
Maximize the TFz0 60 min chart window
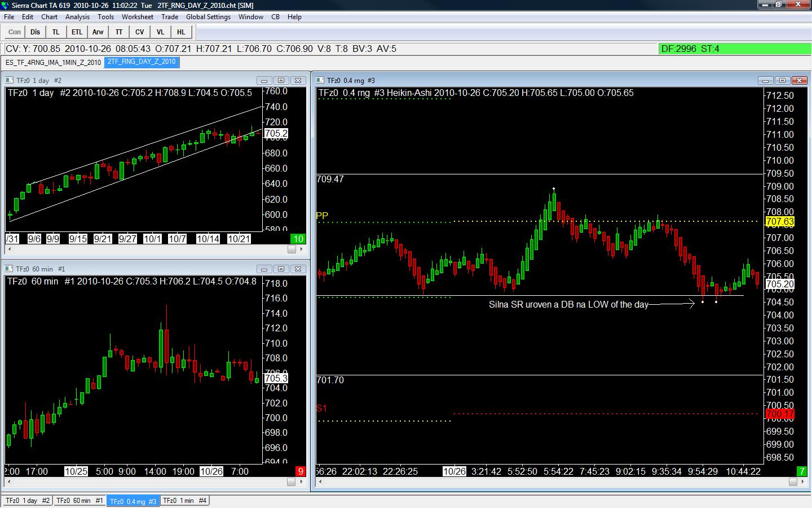tap(281, 269)
